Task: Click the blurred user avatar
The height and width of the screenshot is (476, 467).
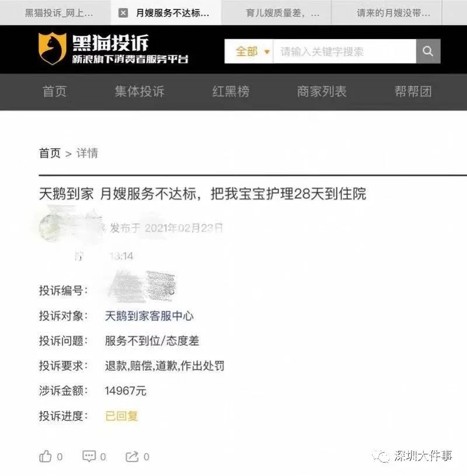Action: point(50,228)
